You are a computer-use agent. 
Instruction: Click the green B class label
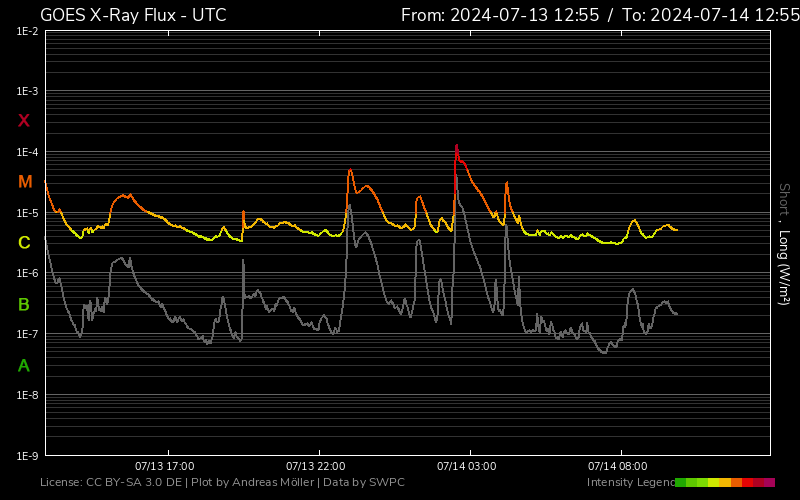(x=24, y=304)
